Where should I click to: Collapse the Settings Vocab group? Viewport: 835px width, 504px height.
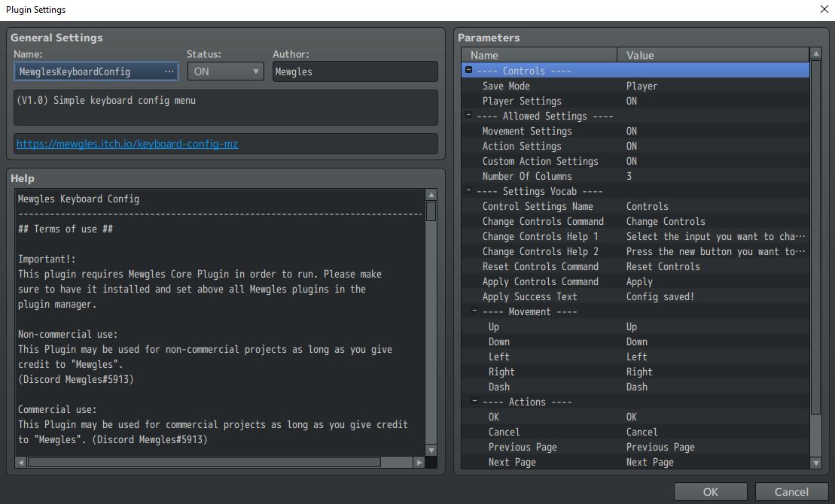(468, 190)
